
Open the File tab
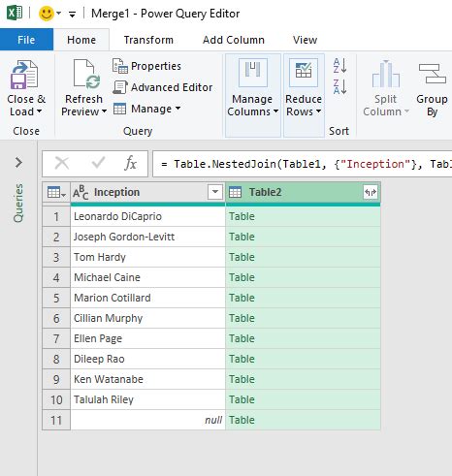pyautogui.click(x=26, y=40)
